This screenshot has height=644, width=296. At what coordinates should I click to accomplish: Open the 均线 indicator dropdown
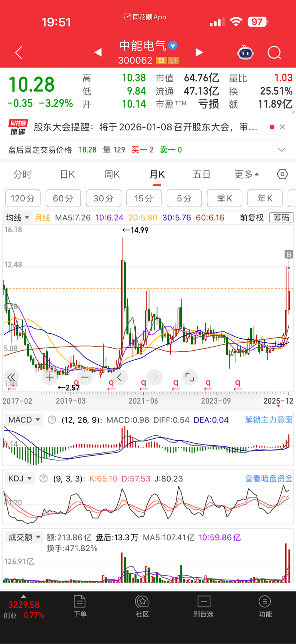click(17, 218)
